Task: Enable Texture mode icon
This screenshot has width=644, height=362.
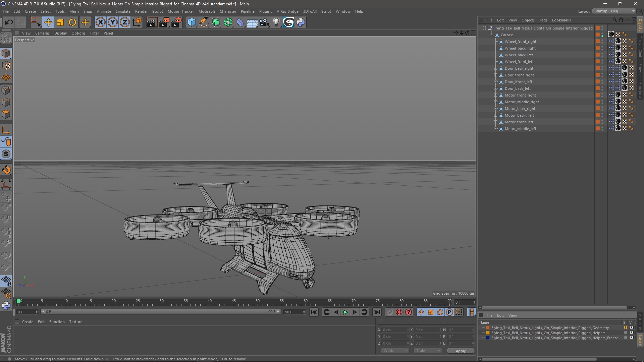Action: coord(6,66)
